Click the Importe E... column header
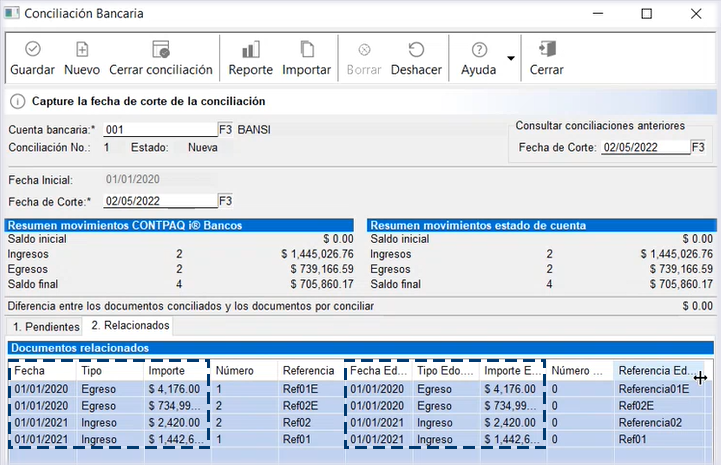Image resolution: width=721 pixels, height=466 pixels. (x=513, y=371)
